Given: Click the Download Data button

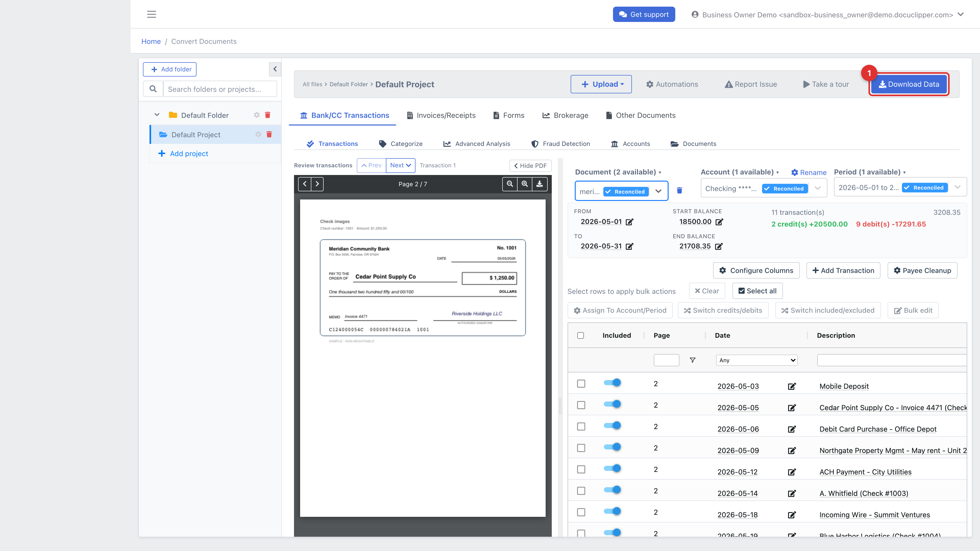Looking at the screenshot, I should point(909,84).
